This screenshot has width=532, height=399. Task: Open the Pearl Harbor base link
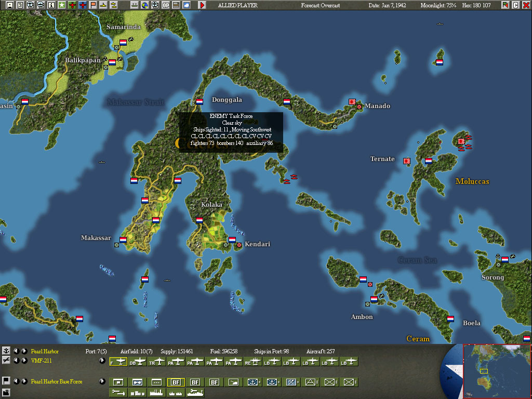[45, 351]
